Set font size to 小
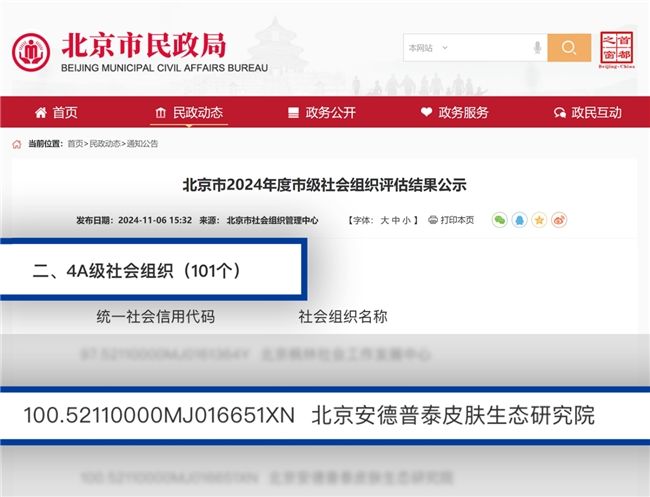 406,220
